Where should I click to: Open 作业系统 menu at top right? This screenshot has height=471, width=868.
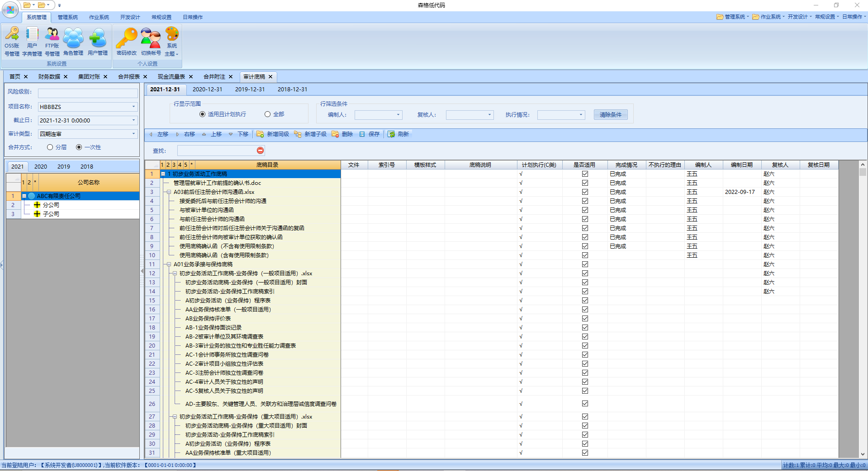tap(768, 17)
